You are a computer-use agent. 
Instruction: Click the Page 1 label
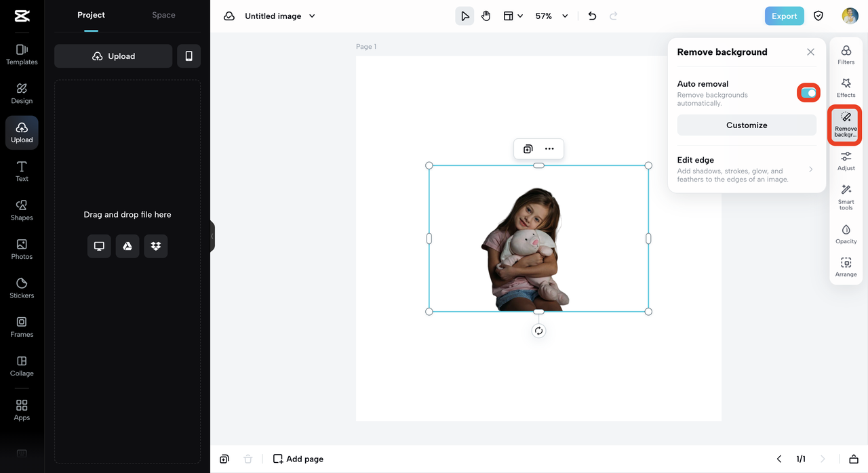tap(366, 47)
